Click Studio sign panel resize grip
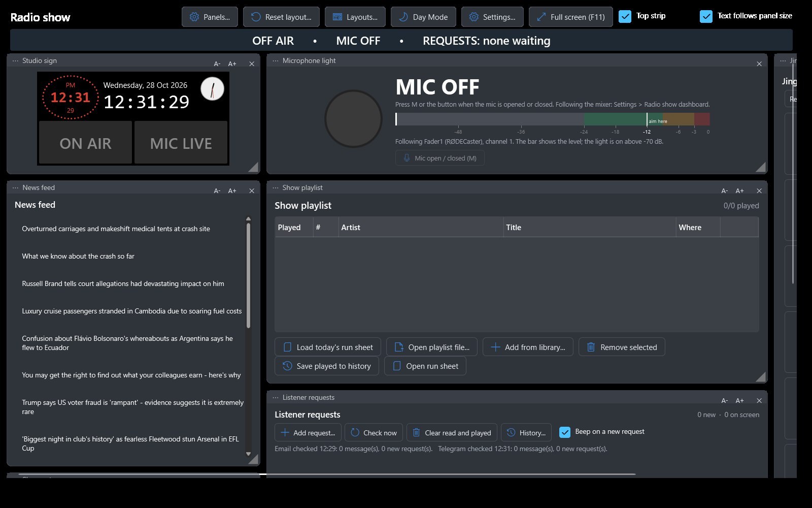Viewport: 812px width, 508px height. (253, 167)
